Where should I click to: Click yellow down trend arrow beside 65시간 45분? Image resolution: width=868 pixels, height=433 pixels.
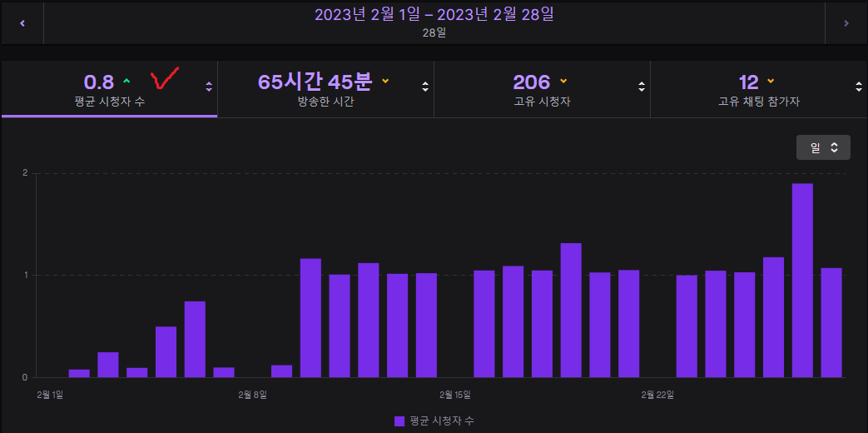385,82
